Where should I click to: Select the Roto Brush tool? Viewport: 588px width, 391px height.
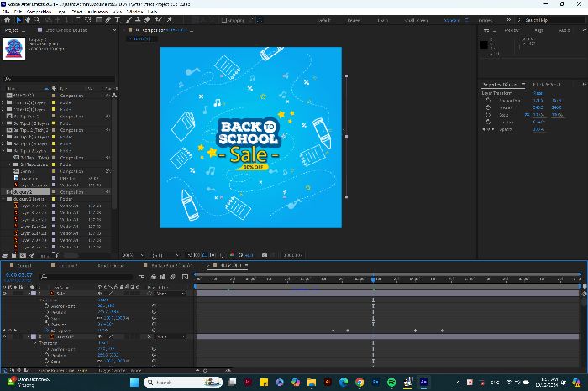point(159,20)
